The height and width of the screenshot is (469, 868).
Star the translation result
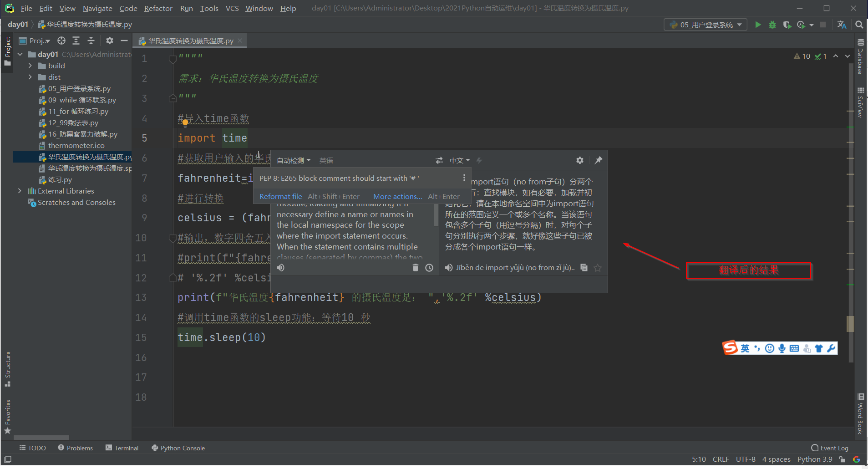pos(599,268)
